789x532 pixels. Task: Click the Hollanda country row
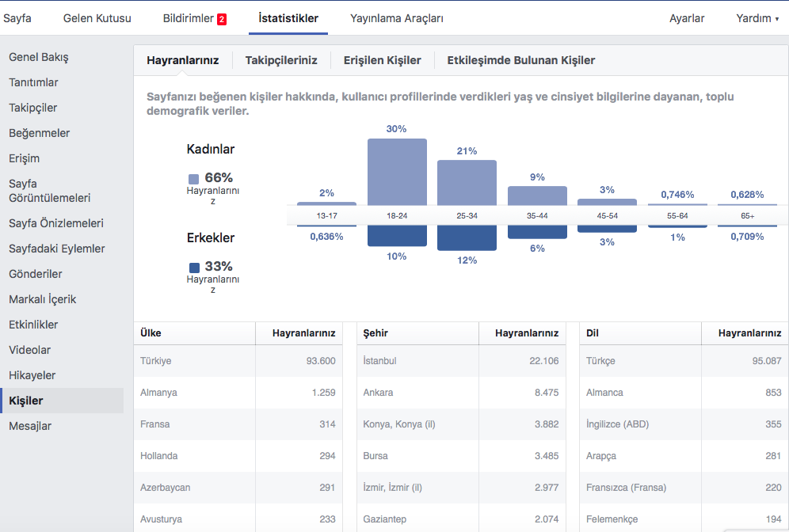[x=238, y=455]
